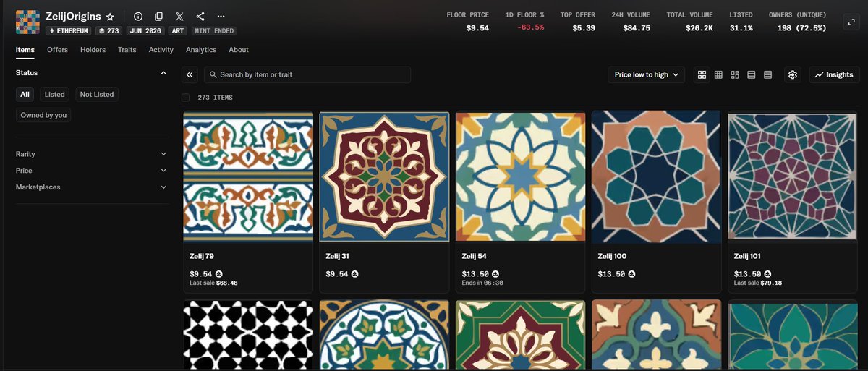The image size is (868, 371).
Task: Switch to the compact table view
Action: point(768,74)
